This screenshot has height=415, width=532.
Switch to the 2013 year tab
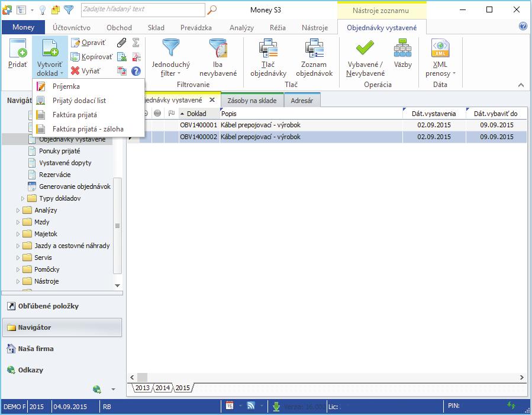coord(142,388)
